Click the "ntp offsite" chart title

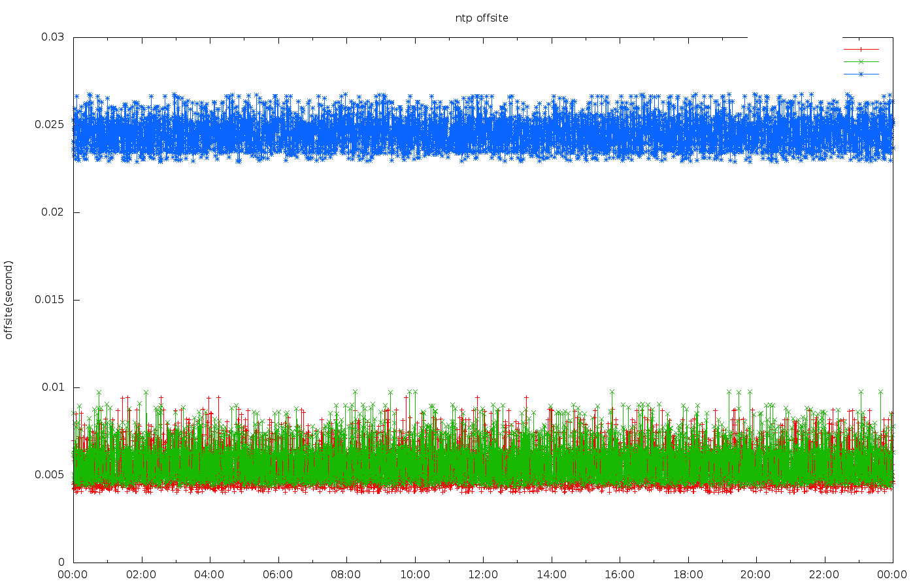(x=482, y=18)
